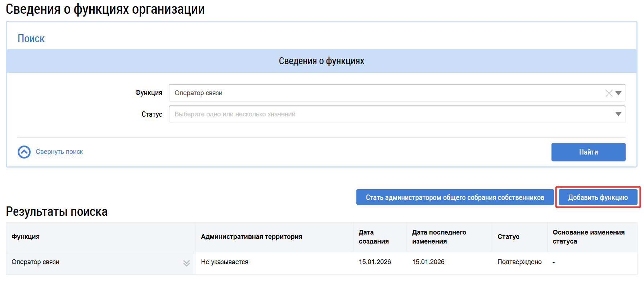Clear the selected Функция value with X icon
Viewport: 644px width, 281px height.
point(609,93)
